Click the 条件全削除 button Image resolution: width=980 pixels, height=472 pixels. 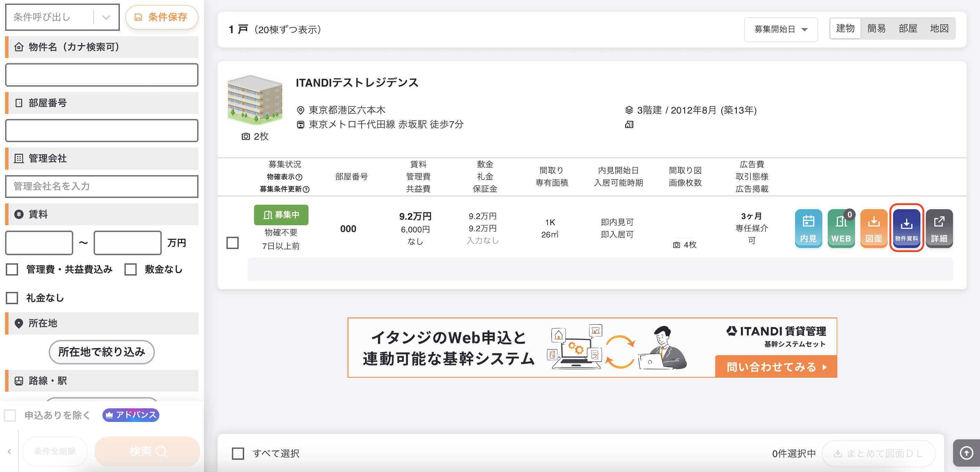click(55, 451)
